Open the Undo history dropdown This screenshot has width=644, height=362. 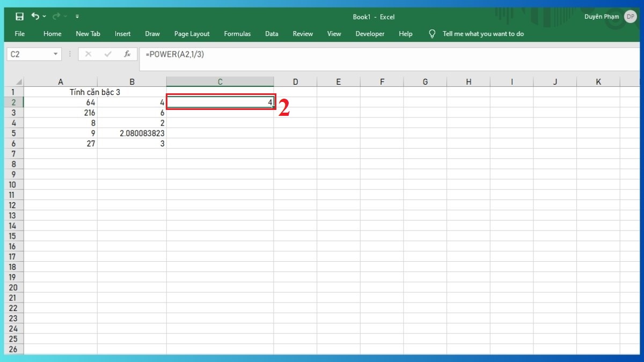44,17
